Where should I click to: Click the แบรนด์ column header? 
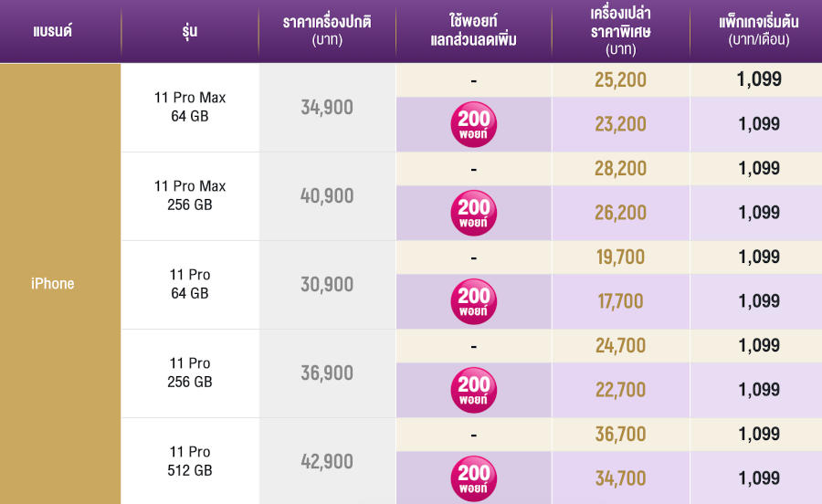click(52, 32)
